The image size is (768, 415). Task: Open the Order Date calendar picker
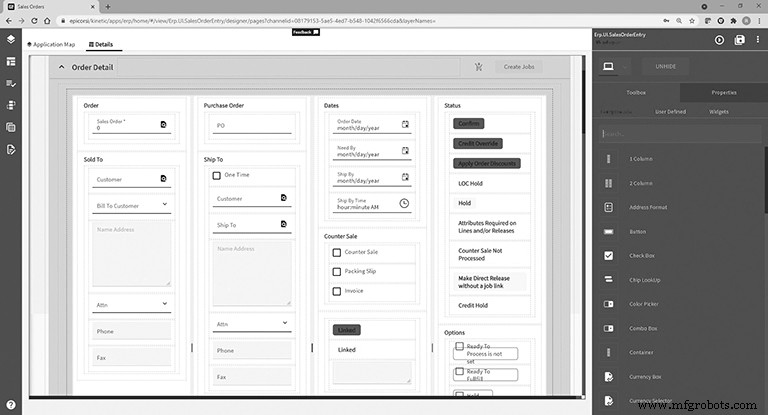coord(405,124)
